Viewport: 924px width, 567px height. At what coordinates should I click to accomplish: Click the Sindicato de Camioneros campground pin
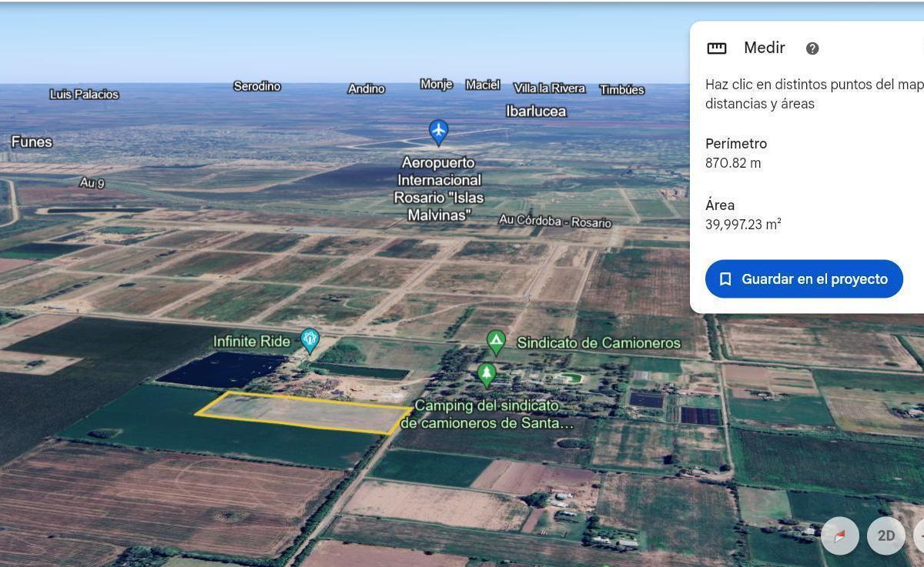496,342
